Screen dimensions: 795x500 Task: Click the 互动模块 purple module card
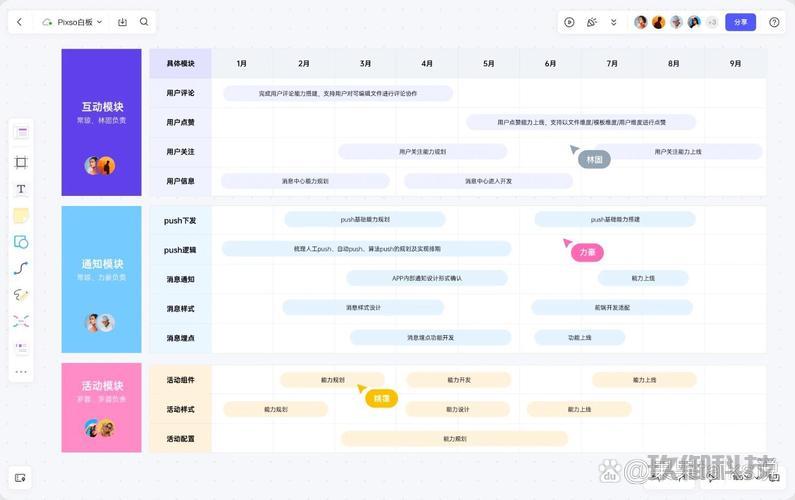(101, 122)
